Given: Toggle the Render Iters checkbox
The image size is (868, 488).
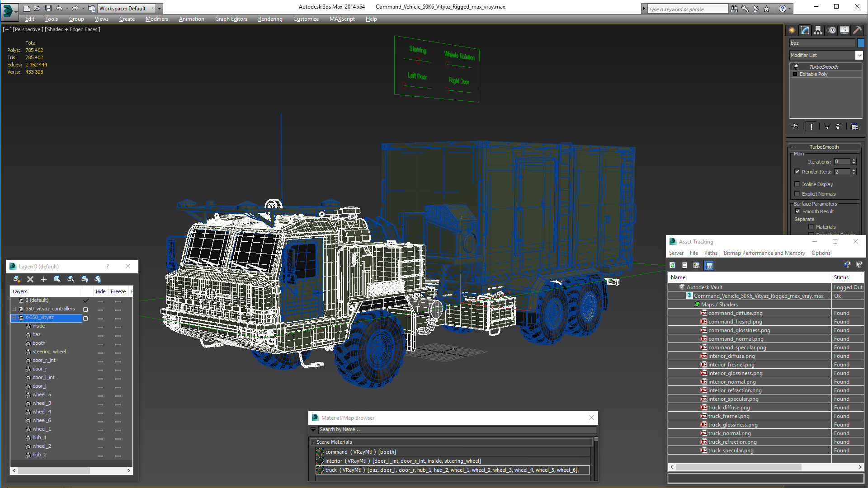Looking at the screenshot, I should coord(797,171).
